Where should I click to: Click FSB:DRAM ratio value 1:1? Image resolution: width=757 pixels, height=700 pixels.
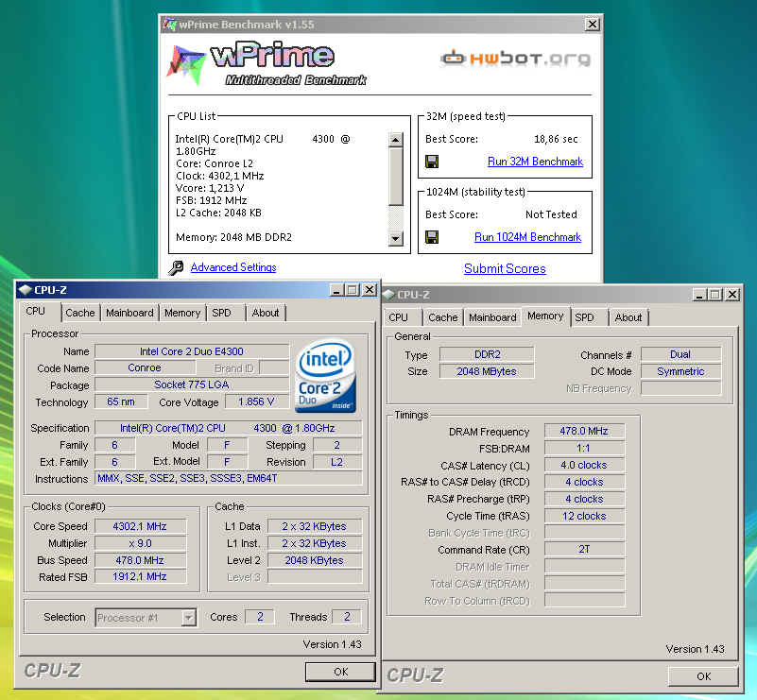pyautogui.click(x=584, y=448)
